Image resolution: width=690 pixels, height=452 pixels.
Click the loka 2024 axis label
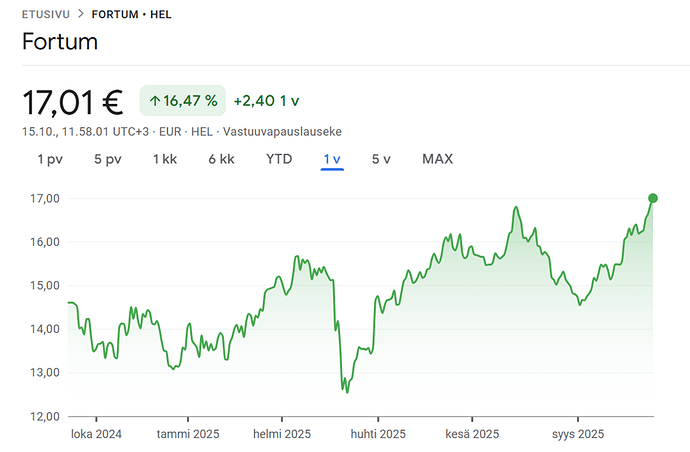(96, 434)
